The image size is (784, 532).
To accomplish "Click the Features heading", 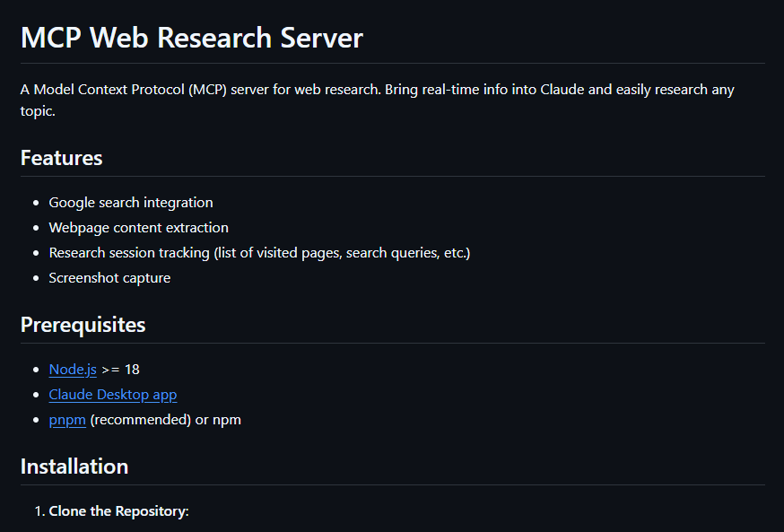I will coord(62,158).
